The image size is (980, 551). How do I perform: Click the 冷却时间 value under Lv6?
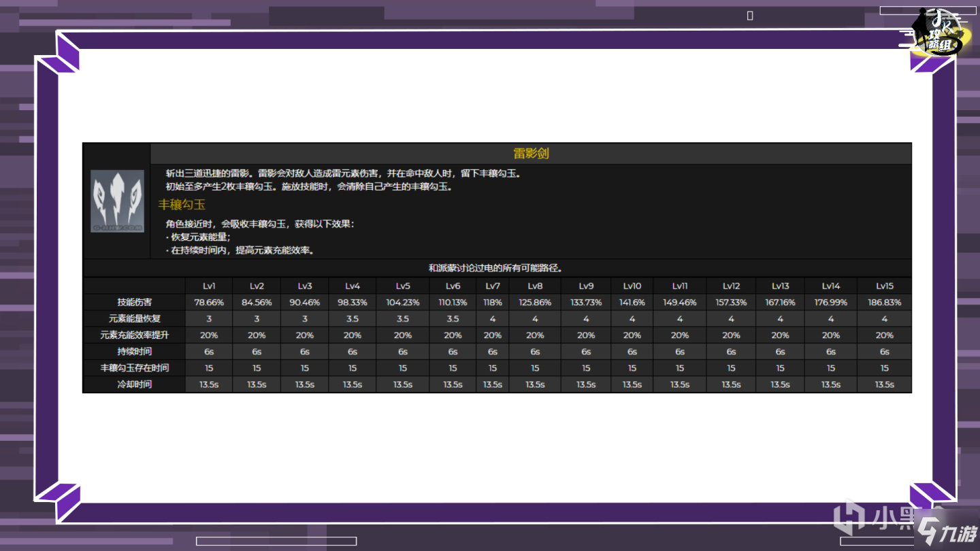453,384
